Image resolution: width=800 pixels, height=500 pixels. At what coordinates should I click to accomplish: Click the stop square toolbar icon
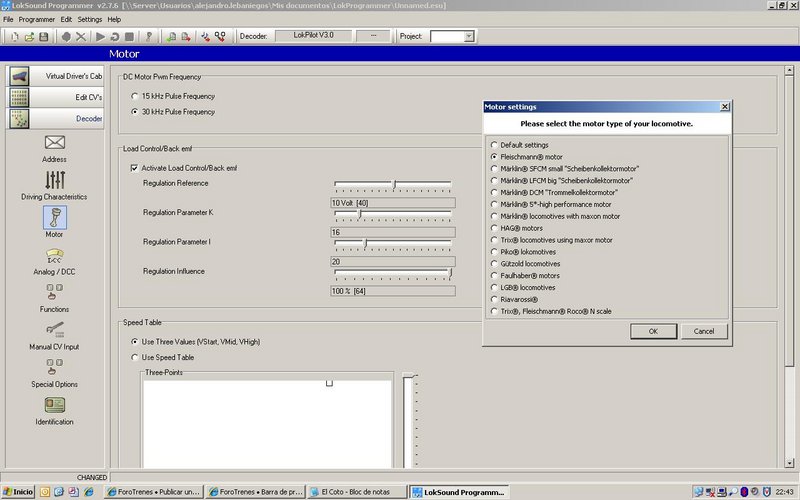pos(130,37)
